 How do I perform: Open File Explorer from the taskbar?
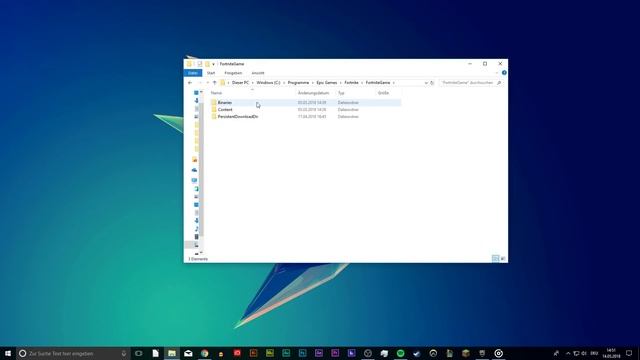click(x=172, y=353)
